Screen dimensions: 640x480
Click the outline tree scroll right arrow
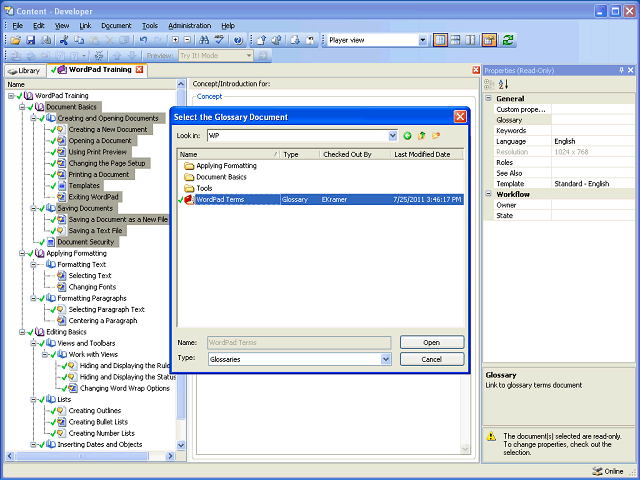171,456
